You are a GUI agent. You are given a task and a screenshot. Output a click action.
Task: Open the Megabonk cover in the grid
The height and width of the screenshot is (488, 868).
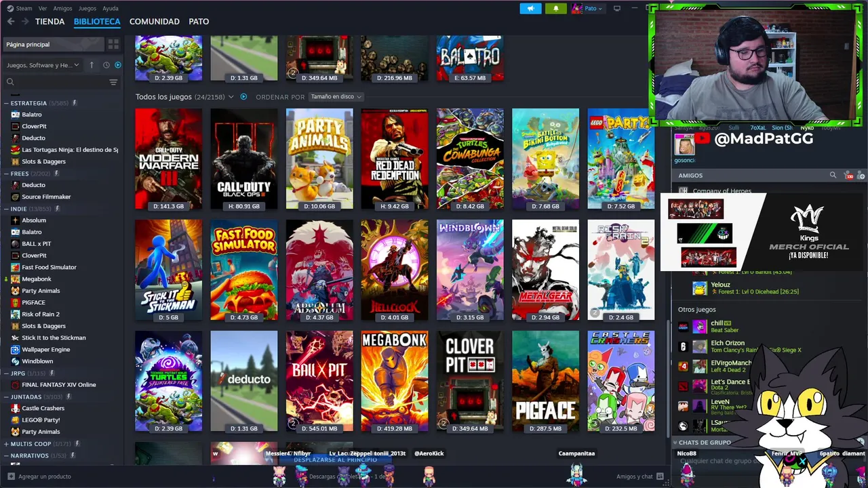[x=395, y=381]
